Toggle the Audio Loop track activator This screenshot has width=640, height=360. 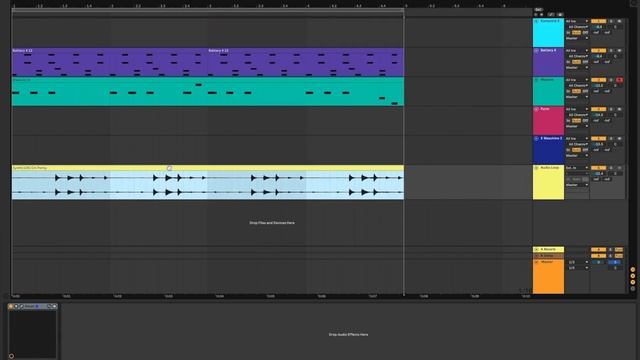pos(598,168)
